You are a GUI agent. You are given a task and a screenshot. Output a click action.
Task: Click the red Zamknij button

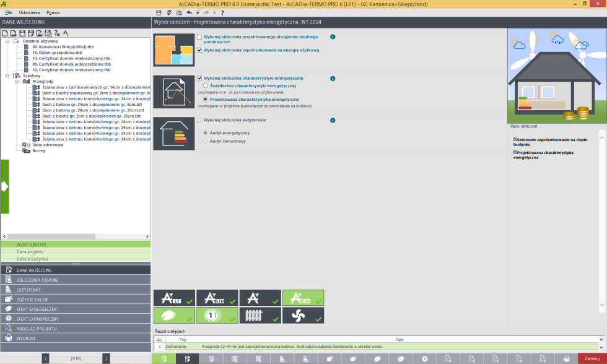coord(592,358)
